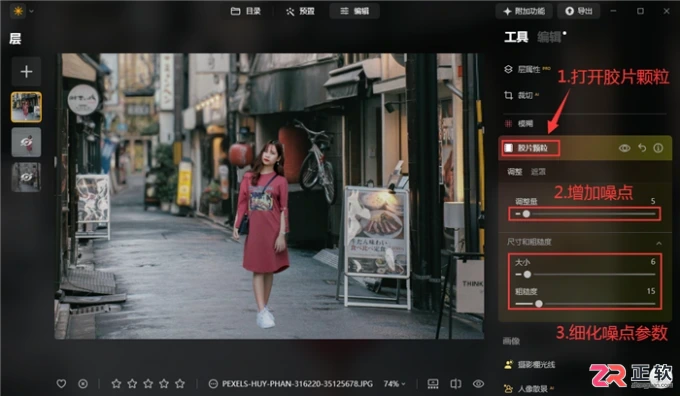This screenshot has width=680, height=396.
Task: Click the street photo in canvas
Action: coord(269,196)
